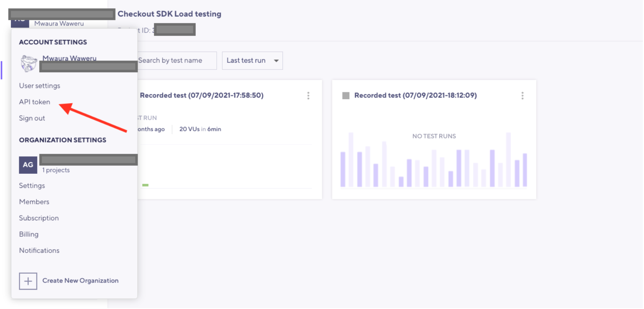Open Notifications settings
The height and width of the screenshot is (309, 644).
coord(39,250)
